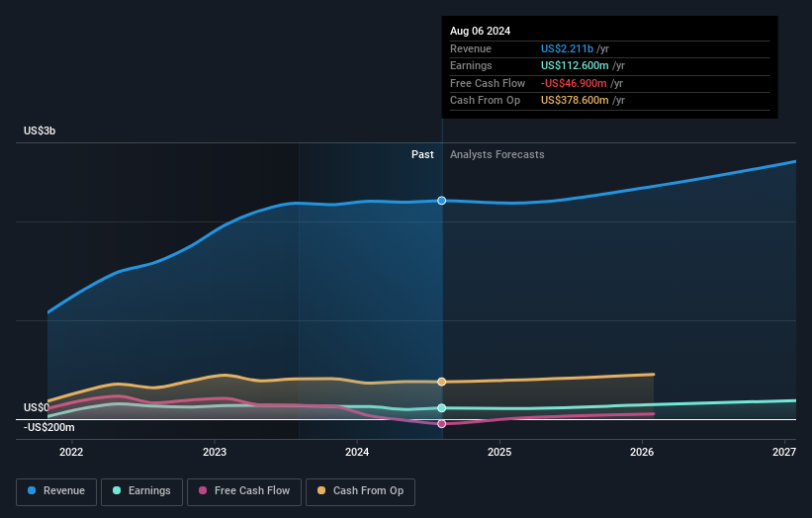Click the orange Cash From Op data point
Viewport: 812px width, 518px height.
pos(442,382)
